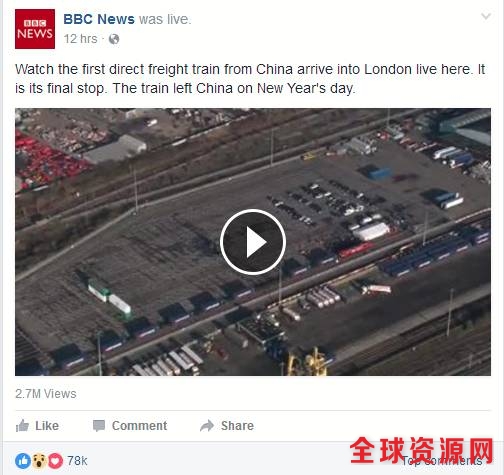Play the freight train live video
Image resolution: width=504 pixels, height=475 pixels.
point(253,242)
